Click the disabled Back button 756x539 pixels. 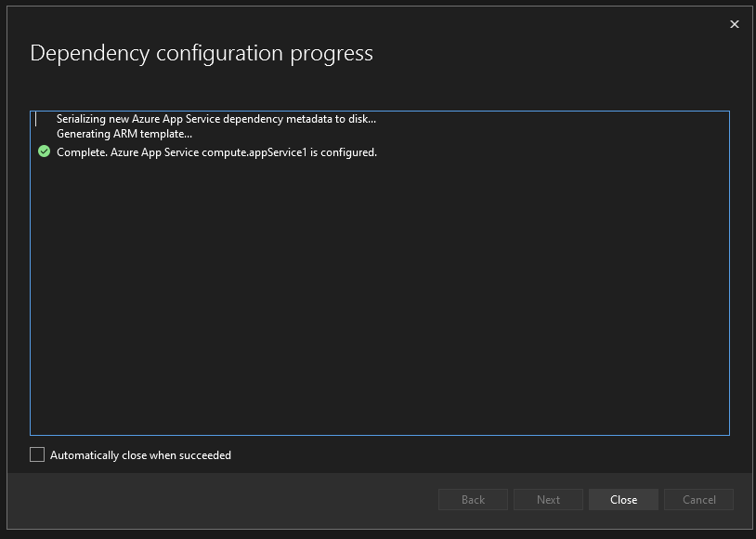tap(473, 499)
